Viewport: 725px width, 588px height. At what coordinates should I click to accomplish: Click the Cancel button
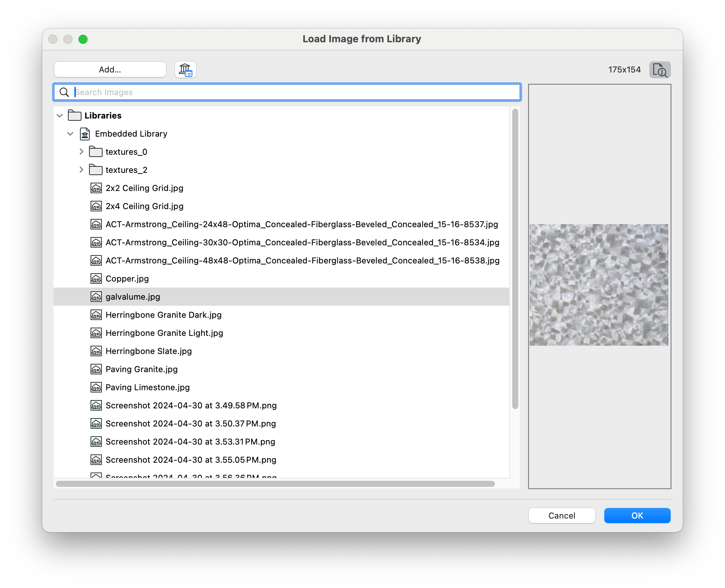tap(561, 516)
